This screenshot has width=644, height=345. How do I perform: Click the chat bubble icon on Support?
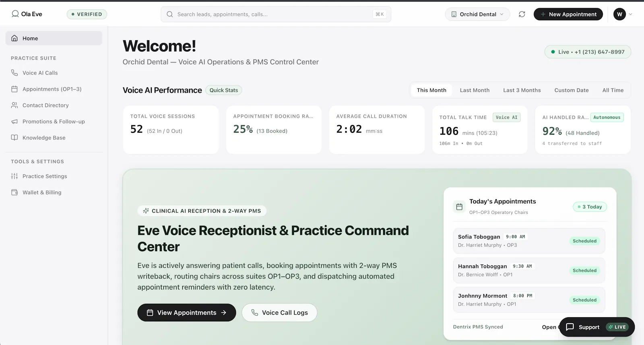pyautogui.click(x=570, y=327)
